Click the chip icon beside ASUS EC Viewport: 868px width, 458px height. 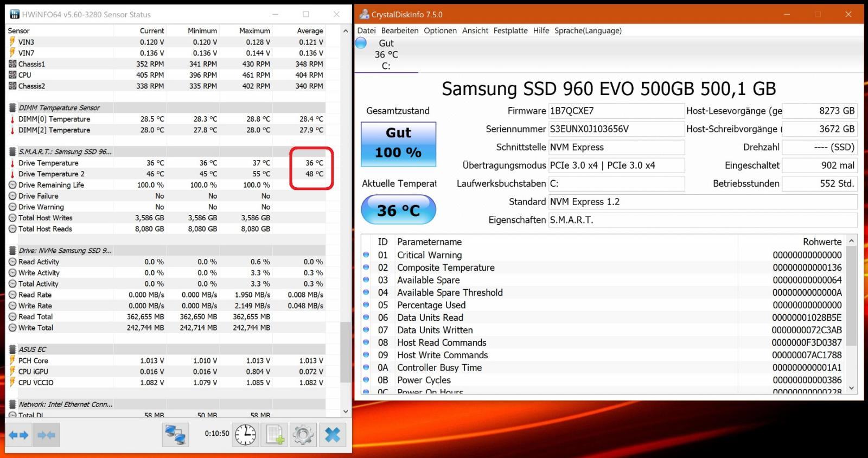[x=12, y=349]
